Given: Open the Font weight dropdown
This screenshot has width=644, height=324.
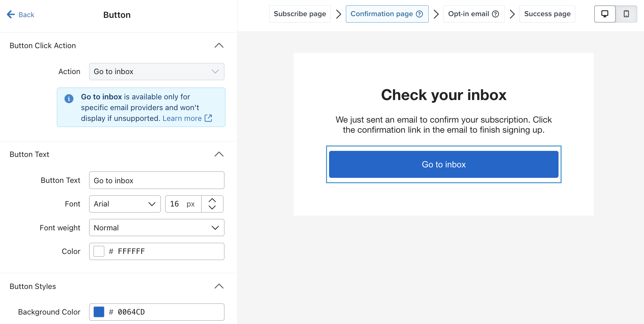Looking at the screenshot, I should (x=156, y=228).
